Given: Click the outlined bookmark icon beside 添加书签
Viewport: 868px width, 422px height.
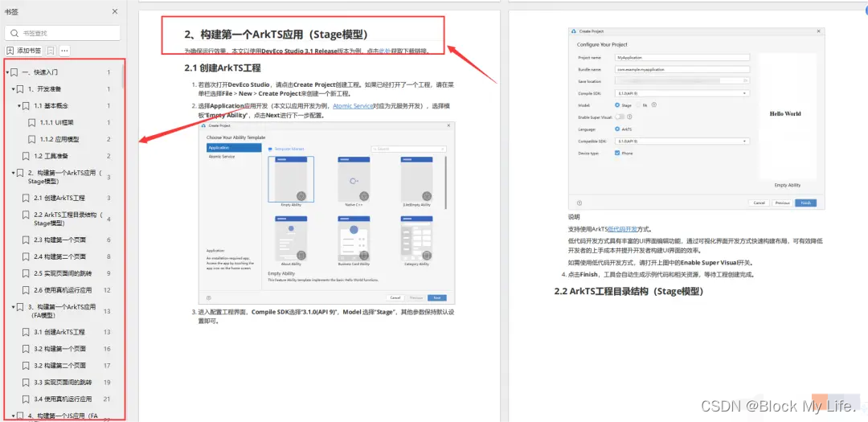Looking at the screenshot, I should coord(51,51).
